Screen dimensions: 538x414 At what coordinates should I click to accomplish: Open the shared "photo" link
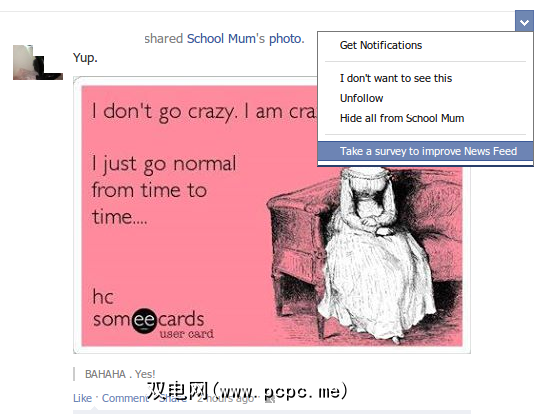pos(286,39)
